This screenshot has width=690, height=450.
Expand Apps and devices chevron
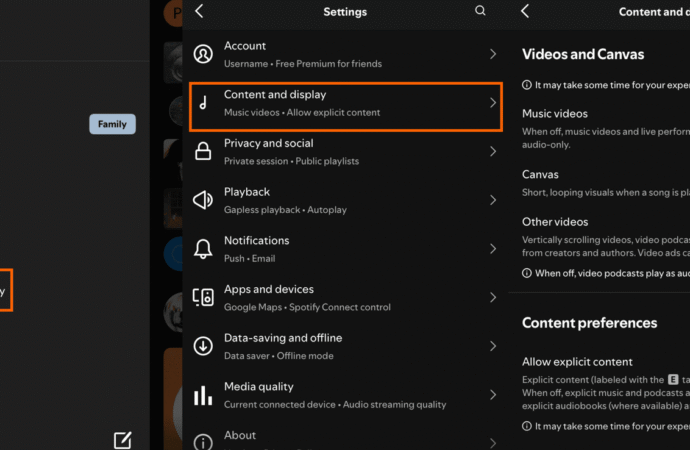coord(492,297)
